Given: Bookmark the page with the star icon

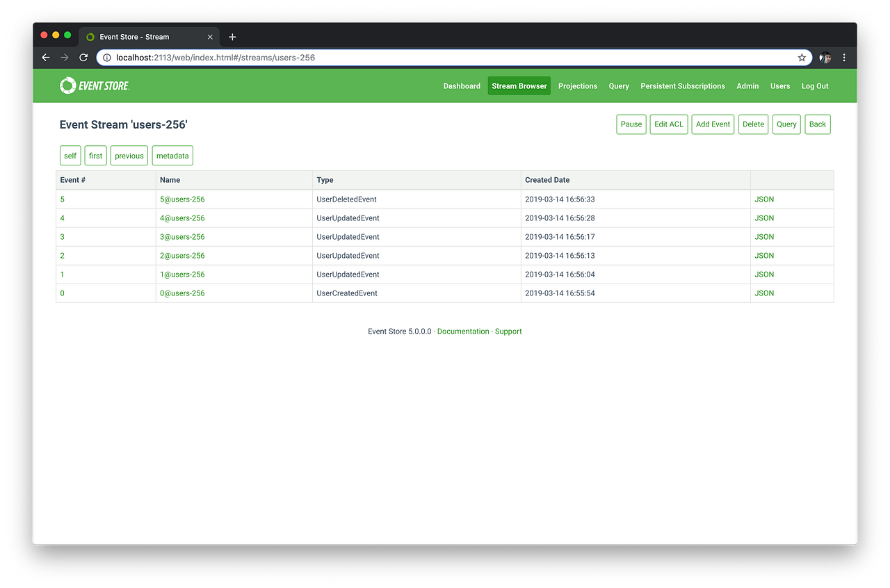Looking at the screenshot, I should 802,58.
